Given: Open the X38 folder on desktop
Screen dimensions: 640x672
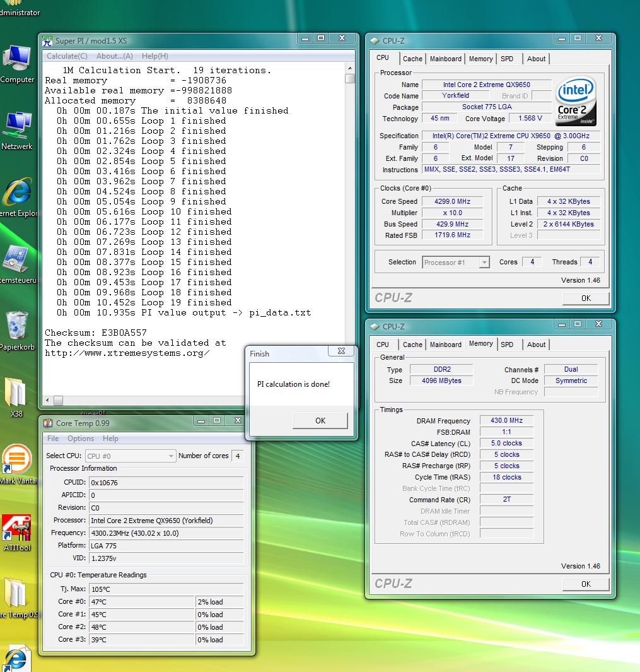Looking at the screenshot, I should pyautogui.click(x=16, y=398).
